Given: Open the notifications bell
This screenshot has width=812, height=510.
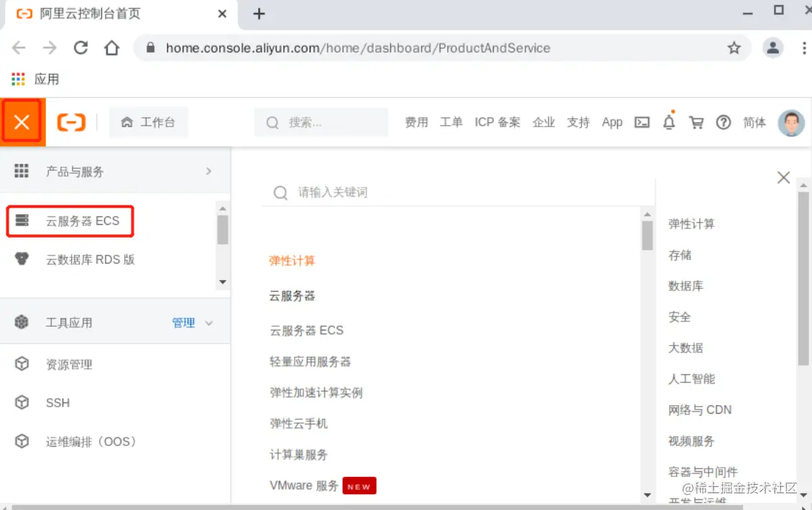Looking at the screenshot, I should pyautogui.click(x=669, y=122).
